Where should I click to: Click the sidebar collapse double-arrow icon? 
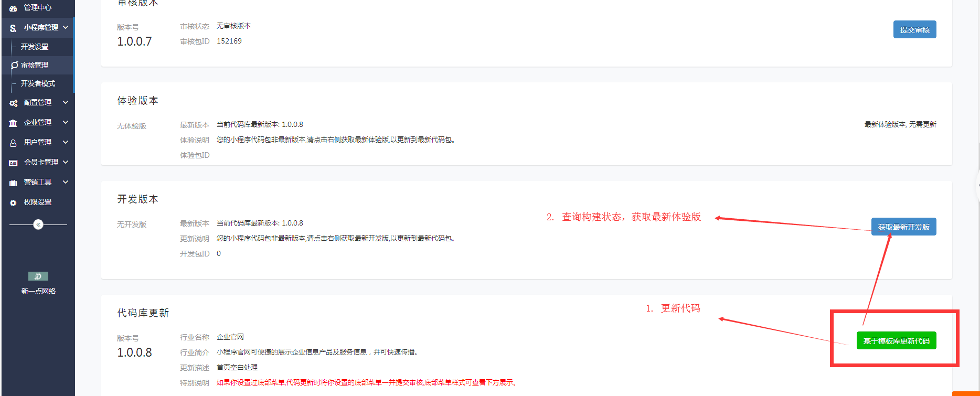38,224
